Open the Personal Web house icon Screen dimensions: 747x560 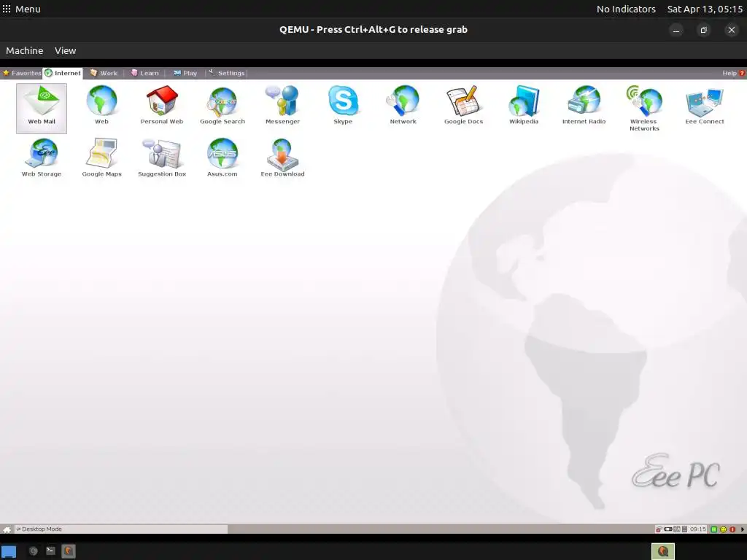[x=162, y=105]
